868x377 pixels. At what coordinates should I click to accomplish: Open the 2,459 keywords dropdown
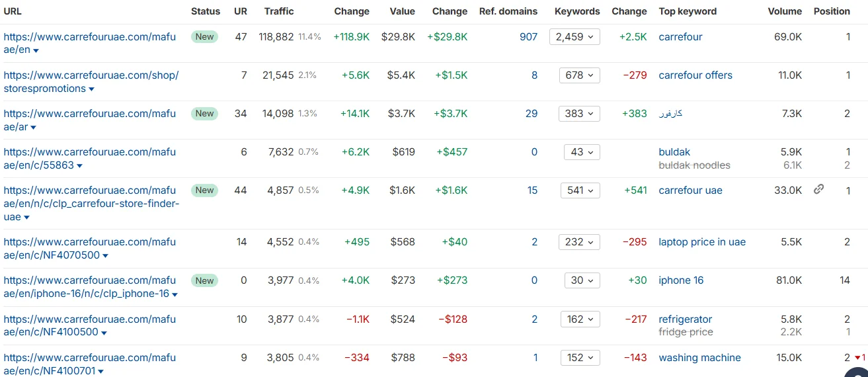(x=574, y=37)
